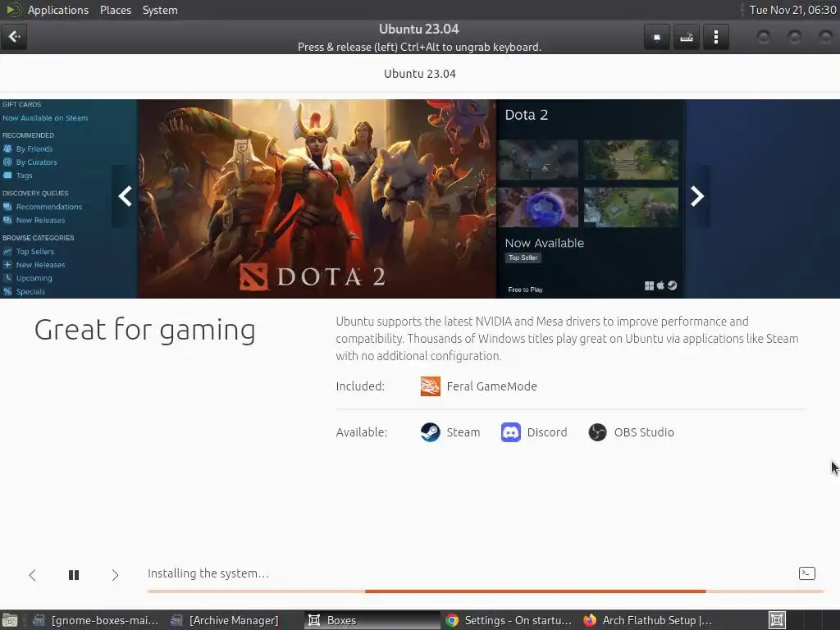The height and width of the screenshot is (630, 840).
Task: Click bottom-left Dota 2 screenshot thumbnail
Action: (x=538, y=208)
